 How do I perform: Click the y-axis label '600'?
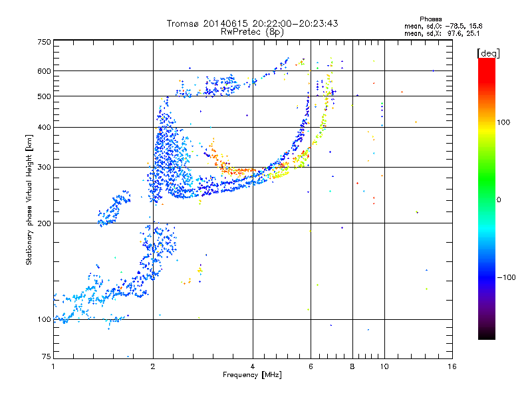click(x=44, y=71)
